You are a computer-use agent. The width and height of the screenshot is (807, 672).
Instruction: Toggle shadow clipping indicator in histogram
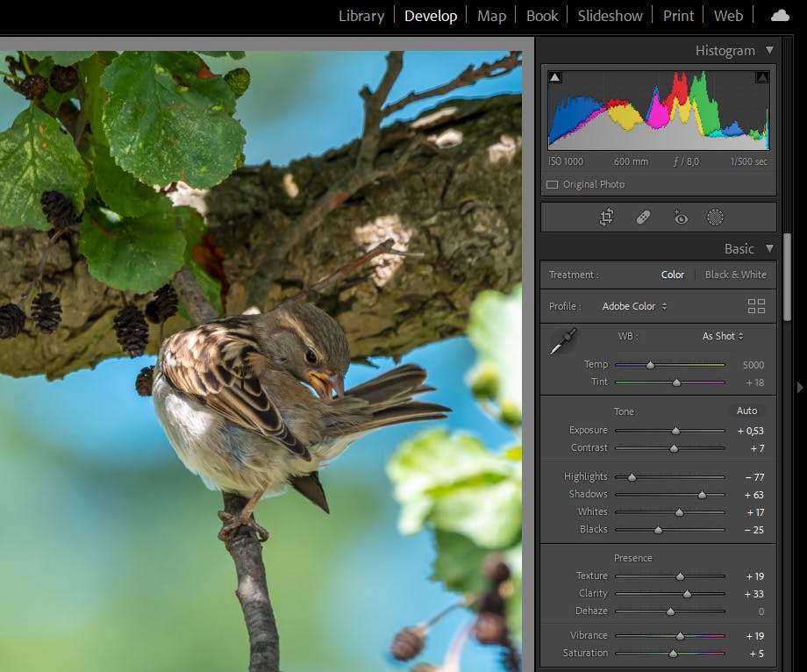pyautogui.click(x=554, y=78)
